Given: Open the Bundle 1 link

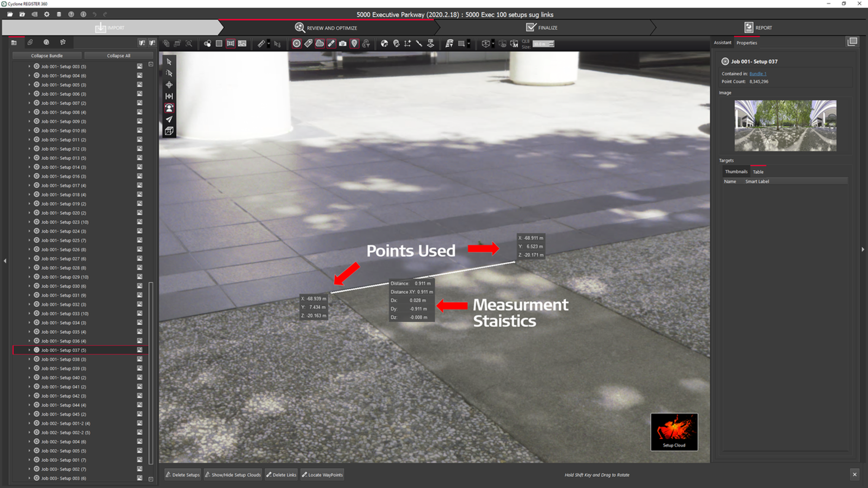Looking at the screenshot, I should (758, 74).
